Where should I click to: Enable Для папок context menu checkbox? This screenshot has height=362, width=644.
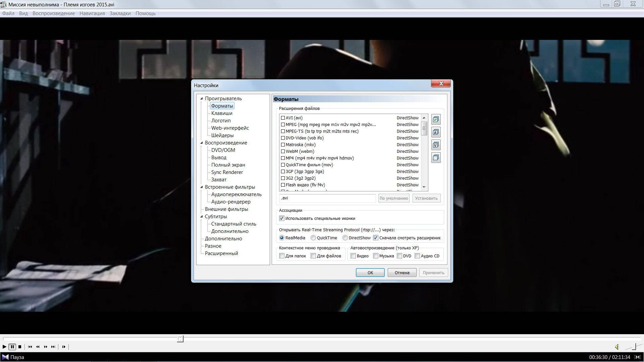coord(282,256)
